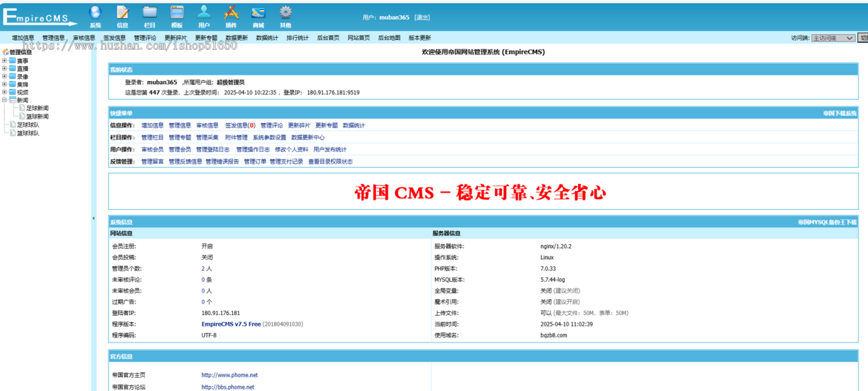
Task: Click 审核信息 in the top menu bar
Action: [84, 38]
